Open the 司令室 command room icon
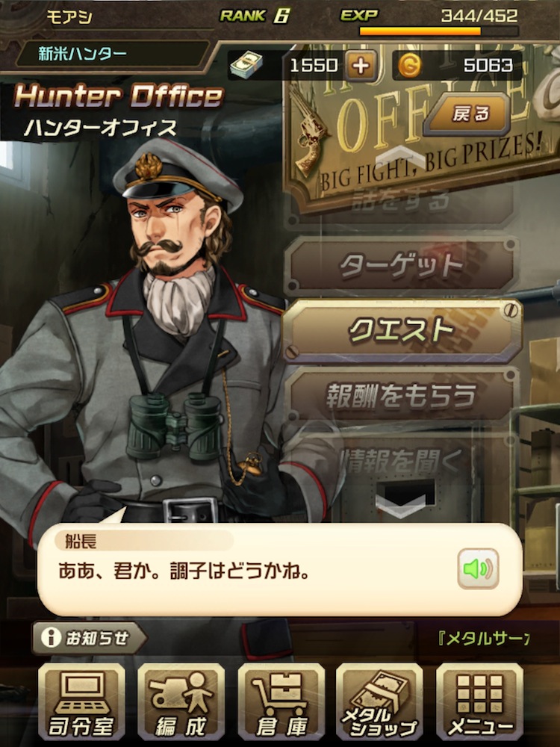Image resolution: width=560 pixels, height=747 pixels. point(81,701)
